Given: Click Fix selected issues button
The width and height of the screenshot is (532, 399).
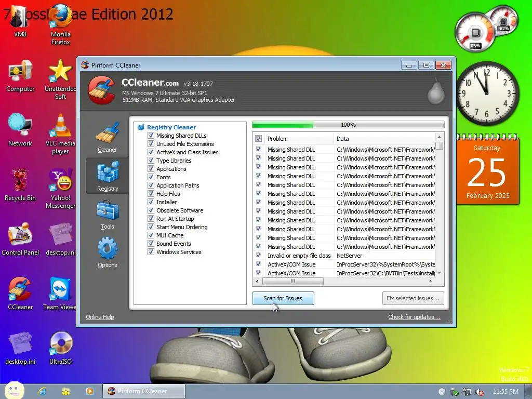Looking at the screenshot, I should point(413,298).
